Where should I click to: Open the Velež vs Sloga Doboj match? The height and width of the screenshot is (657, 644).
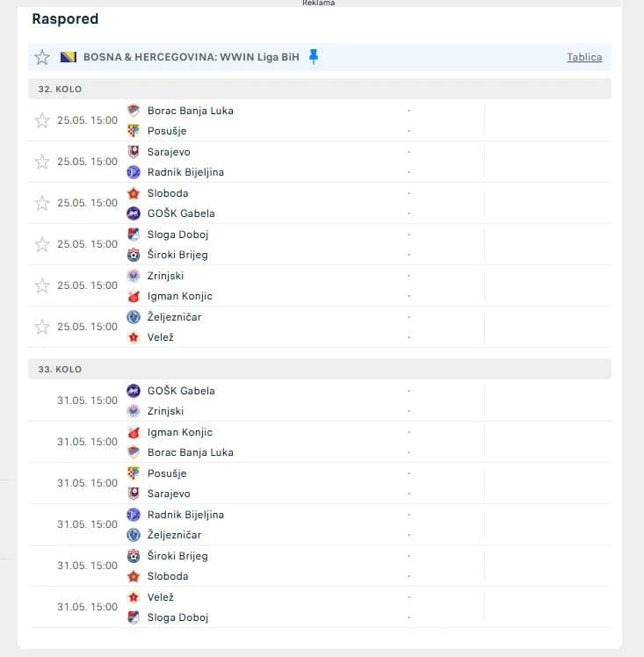264,607
